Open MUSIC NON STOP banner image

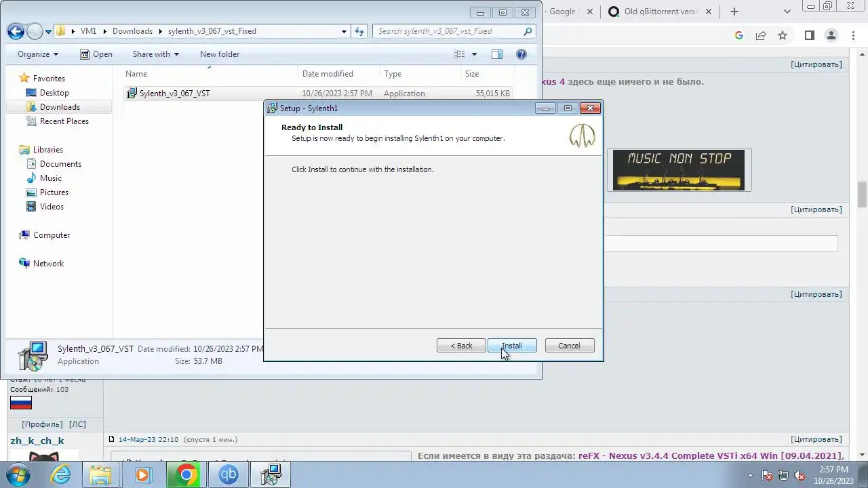click(679, 170)
